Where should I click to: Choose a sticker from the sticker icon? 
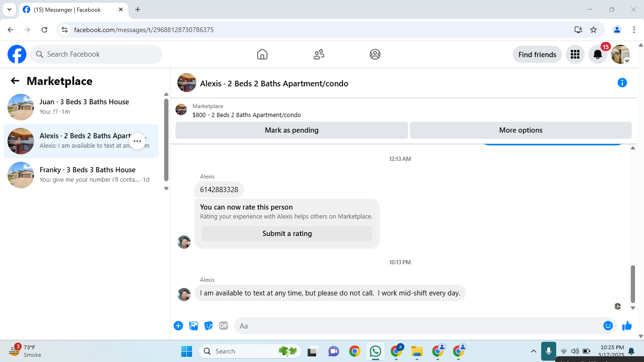click(209, 326)
